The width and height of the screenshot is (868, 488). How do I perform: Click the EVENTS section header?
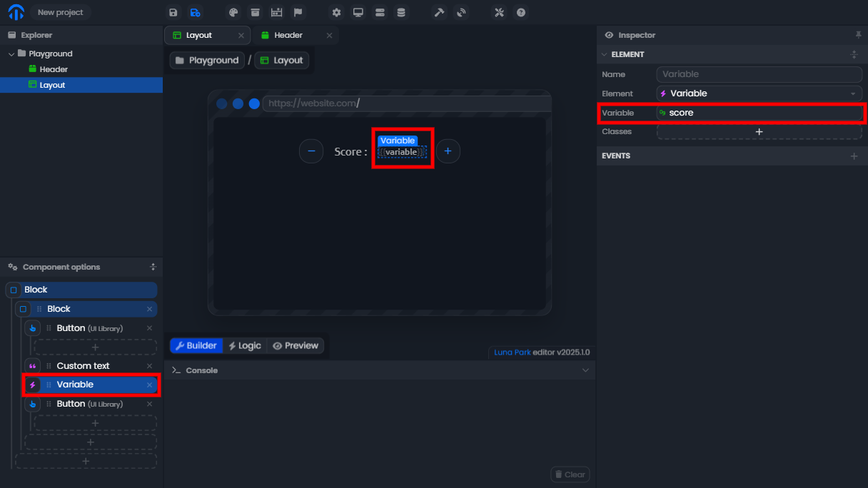[732, 156]
